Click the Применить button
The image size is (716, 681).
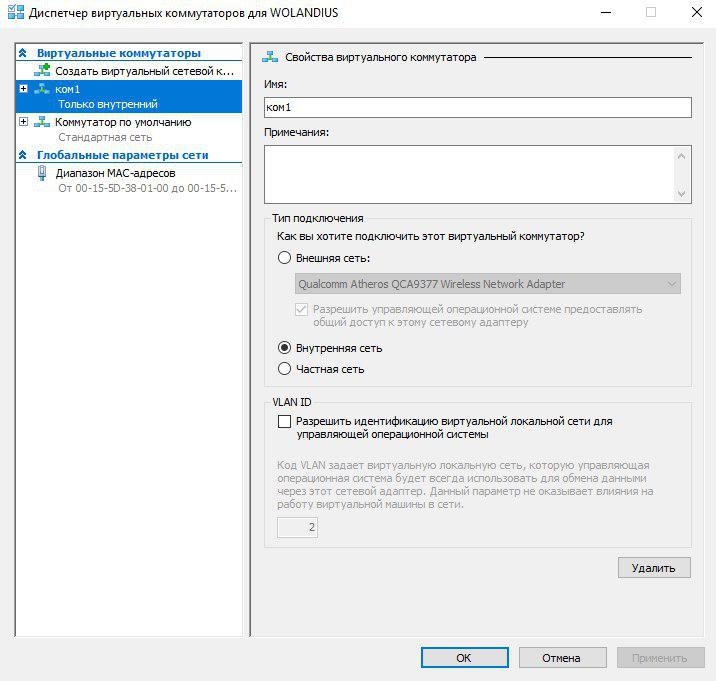point(661,658)
